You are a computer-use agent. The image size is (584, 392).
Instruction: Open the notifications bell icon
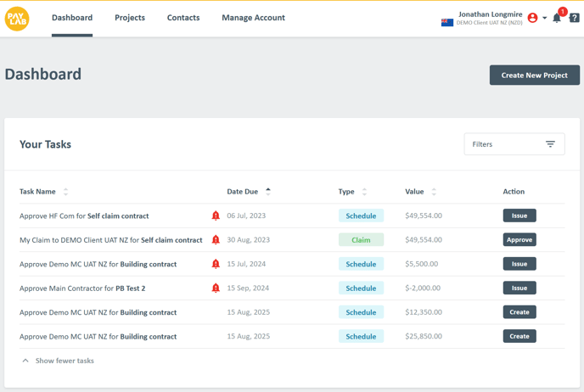click(x=557, y=18)
